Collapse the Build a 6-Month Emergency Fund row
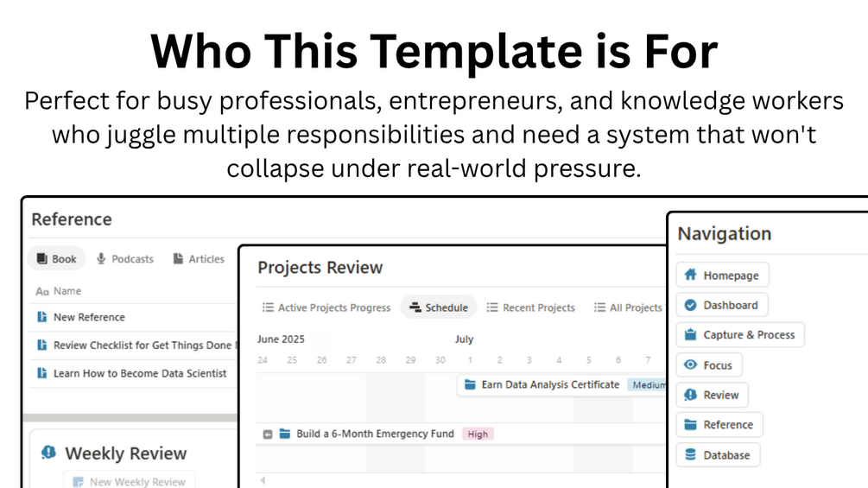Screen dimensions: 868x488 [x=268, y=434]
